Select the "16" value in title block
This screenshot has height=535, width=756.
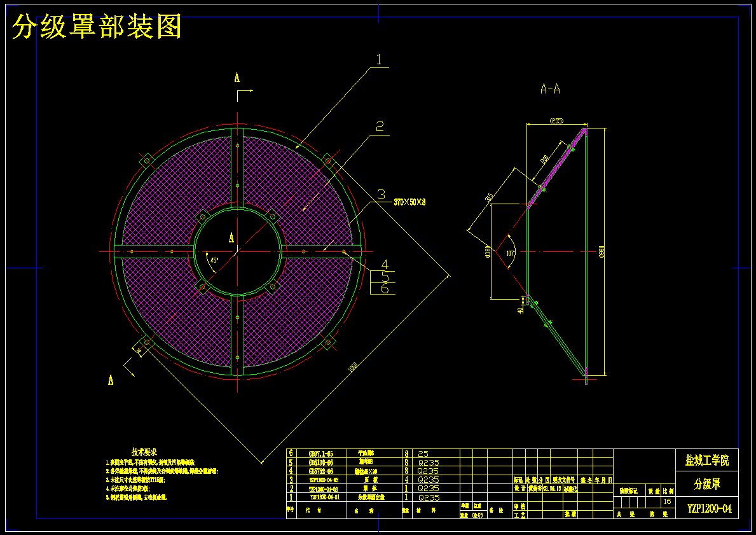pos(668,501)
